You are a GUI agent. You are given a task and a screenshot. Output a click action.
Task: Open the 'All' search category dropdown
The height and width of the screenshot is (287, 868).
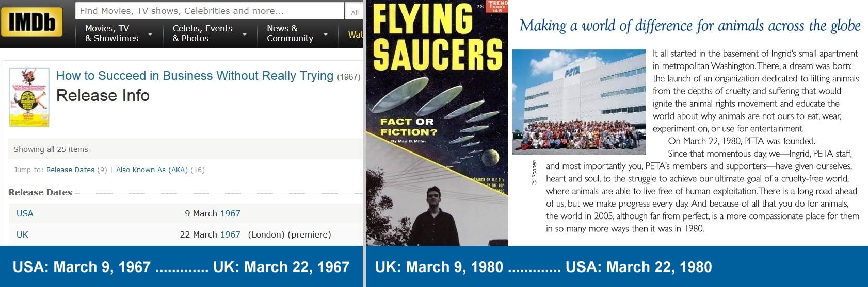tap(355, 12)
